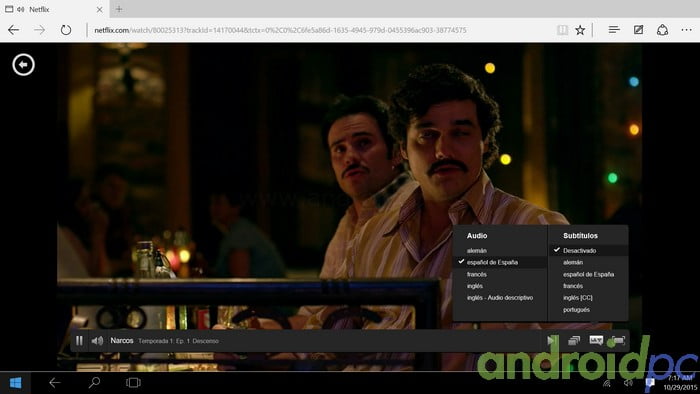Open Task View on taskbar
Screen dimensions: 700x394
(x=133, y=383)
